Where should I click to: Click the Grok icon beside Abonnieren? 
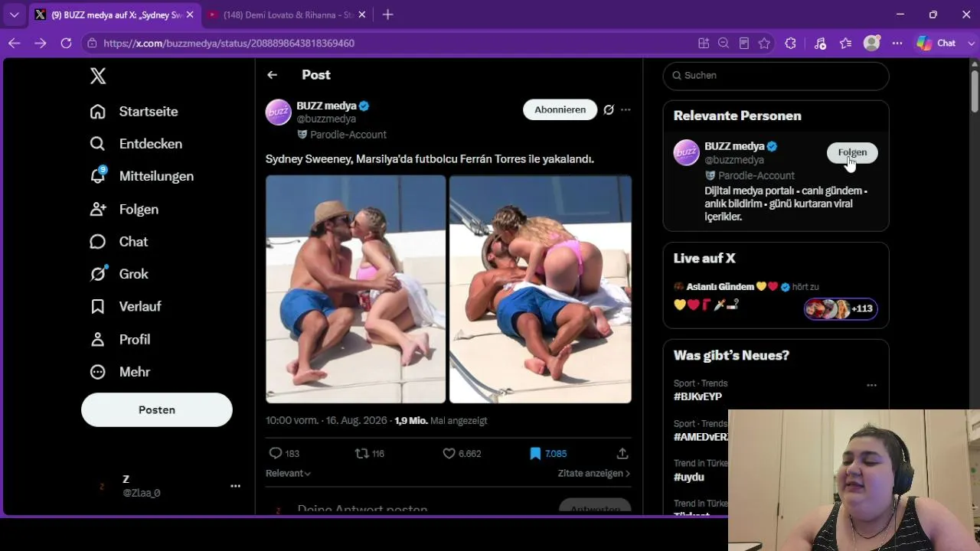[x=609, y=109]
